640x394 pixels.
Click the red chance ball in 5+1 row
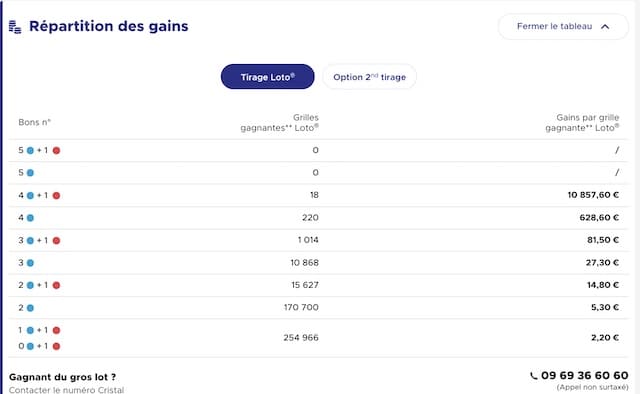click(x=56, y=151)
